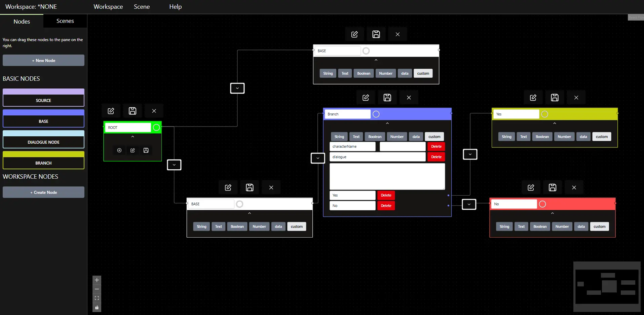Toggle the green circle on ROOT node
Viewport: 644px width, 315px height.
pyautogui.click(x=156, y=128)
